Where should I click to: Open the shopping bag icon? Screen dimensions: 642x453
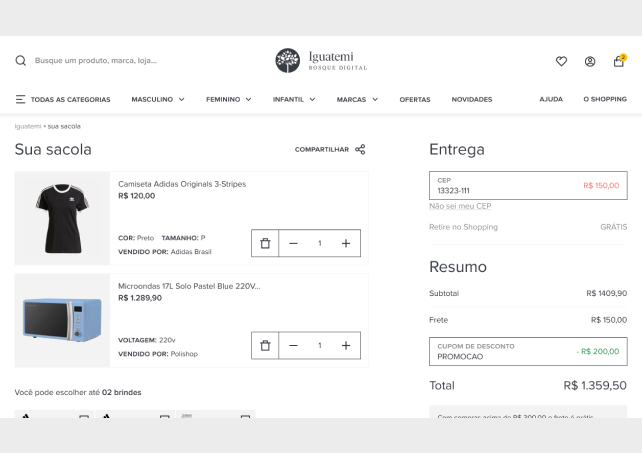coord(619,61)
